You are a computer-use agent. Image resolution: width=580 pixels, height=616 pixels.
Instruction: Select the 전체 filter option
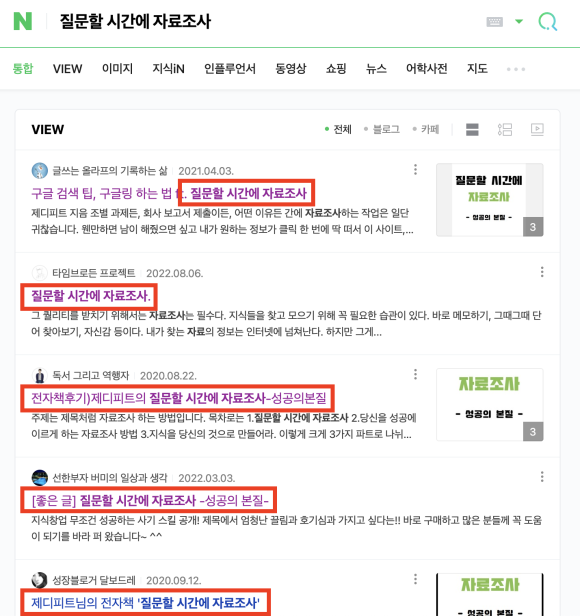(338, 129)
